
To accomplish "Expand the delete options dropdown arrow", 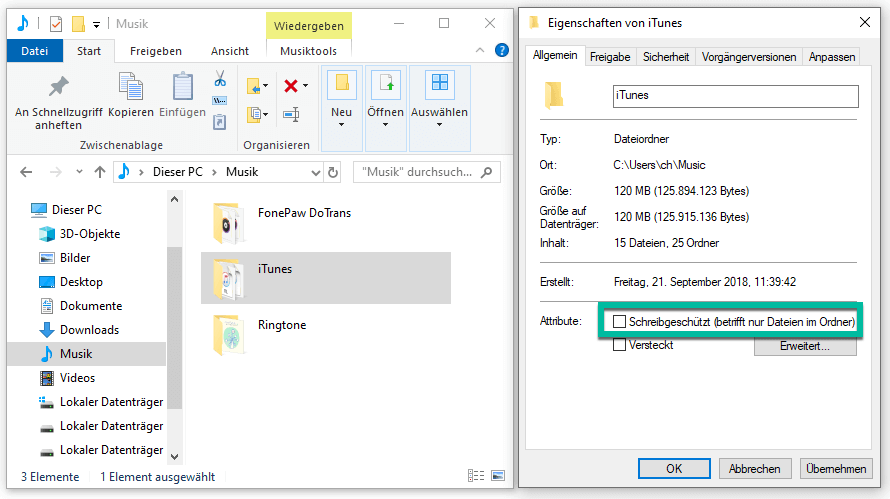I will point(305,86).
